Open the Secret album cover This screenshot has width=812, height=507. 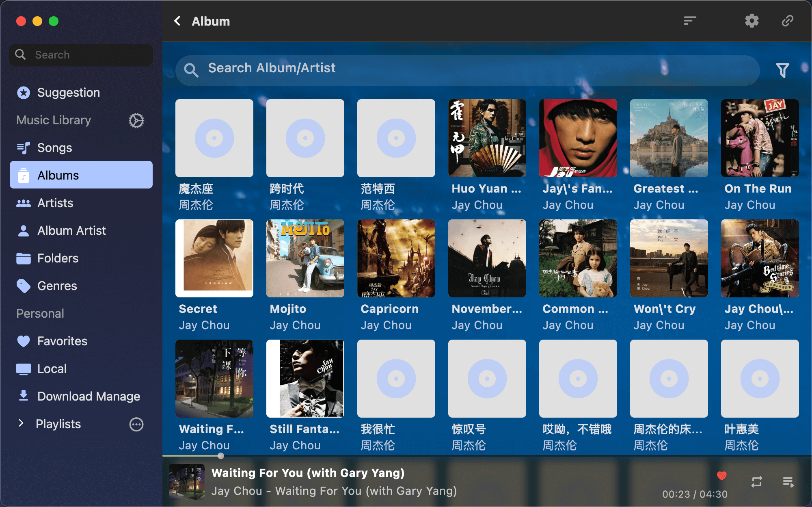[214, 258]
